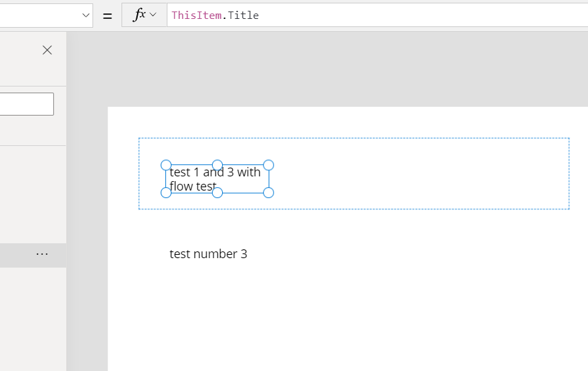Click the top-middle handle of selected label
Viewport: 588px width, 371px height.
(217, 165)
